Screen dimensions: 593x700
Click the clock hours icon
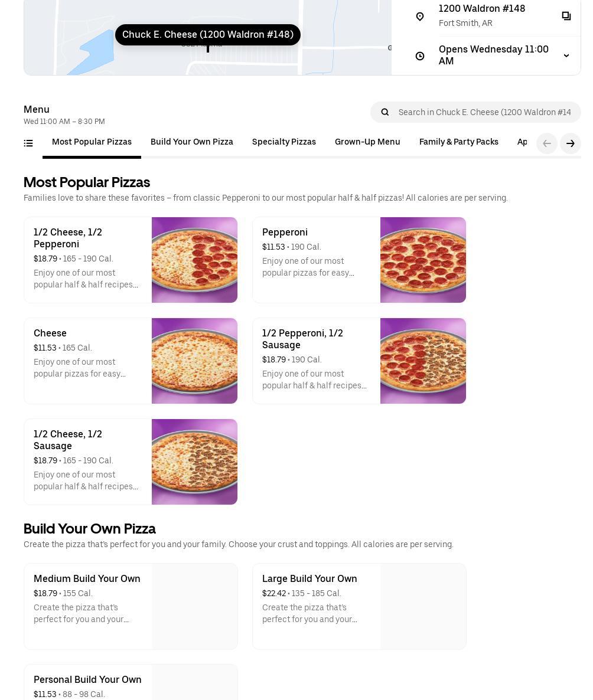coord(420,56)
